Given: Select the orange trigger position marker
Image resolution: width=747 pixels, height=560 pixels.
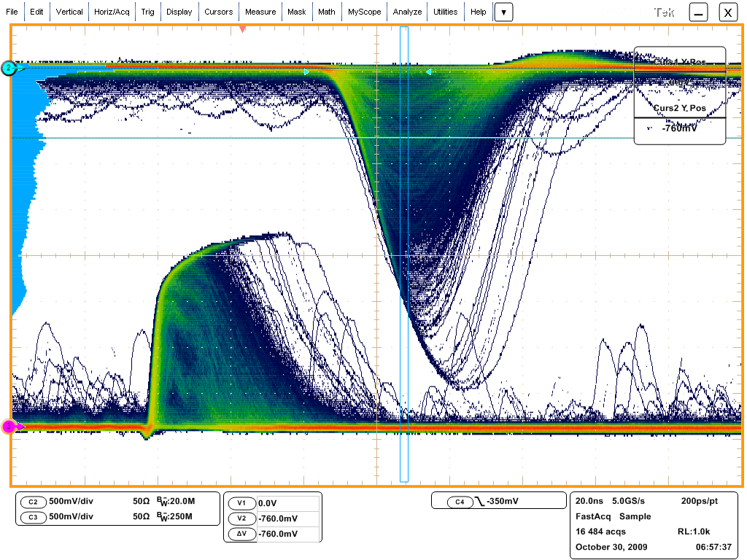Looking at the screenshot, I should point(243,29).
